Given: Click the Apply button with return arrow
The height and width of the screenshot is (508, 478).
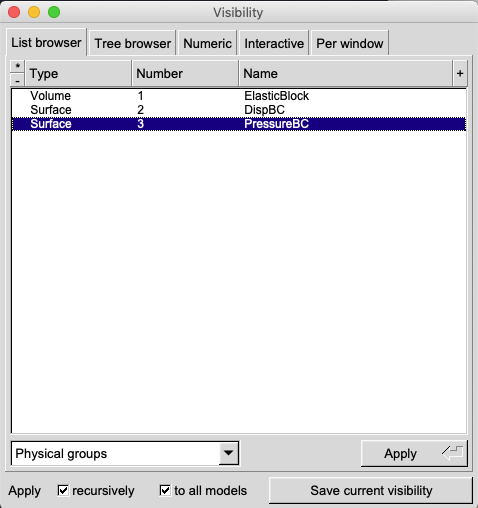Looking at the screenshot, I should [414, 453].
